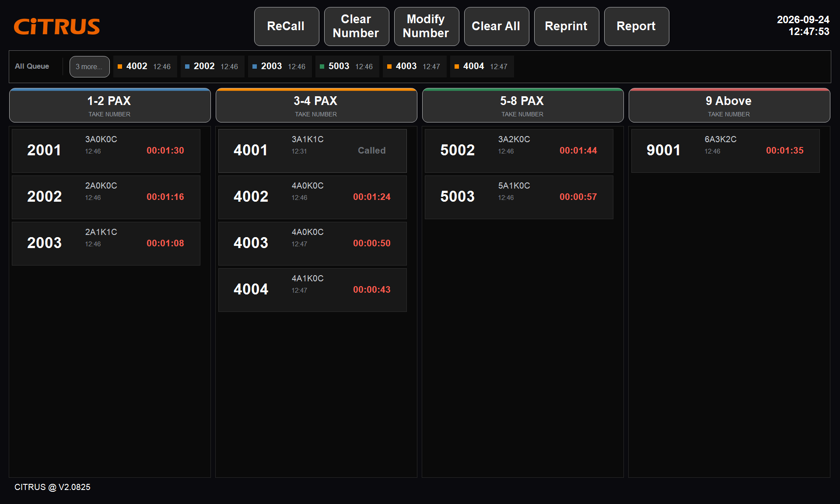
Task: Click the date and time display
Action: [x=803, y=25]
